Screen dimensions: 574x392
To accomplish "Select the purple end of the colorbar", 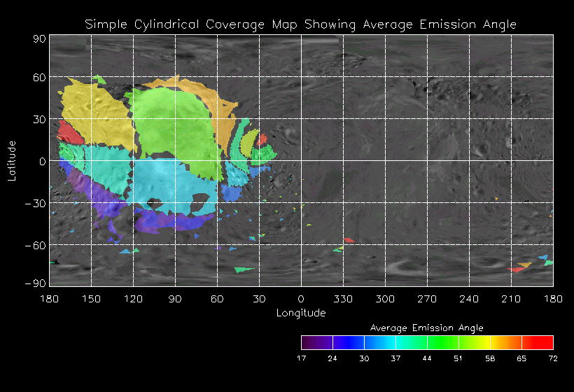I will (x=311, y=342).
